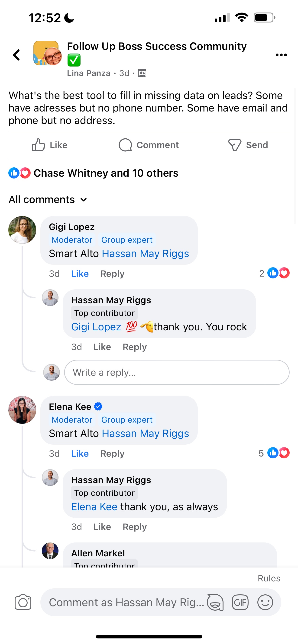
Task: Tap the camera icon in comment bar
Action: coord(23,602)
